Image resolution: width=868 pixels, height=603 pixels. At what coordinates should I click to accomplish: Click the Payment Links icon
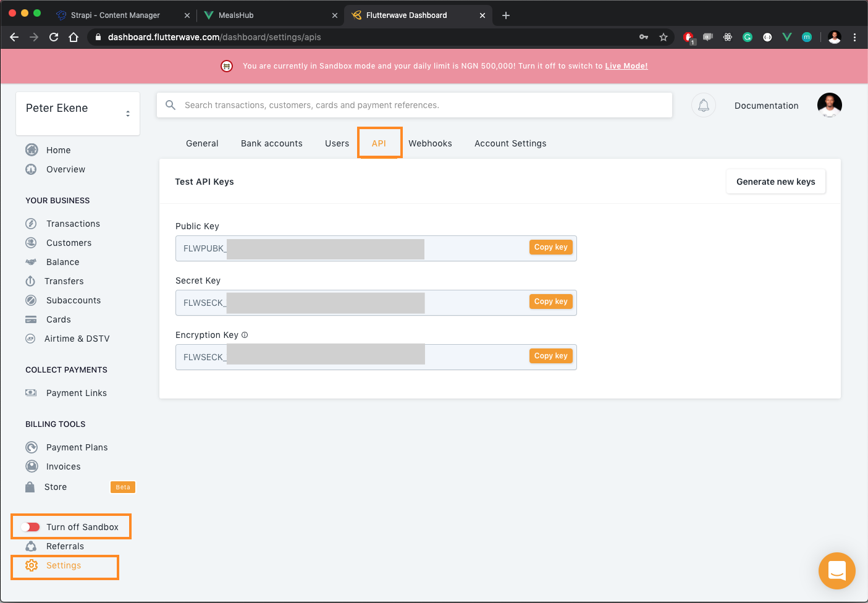pyautogui.click(x=31, y=392)
